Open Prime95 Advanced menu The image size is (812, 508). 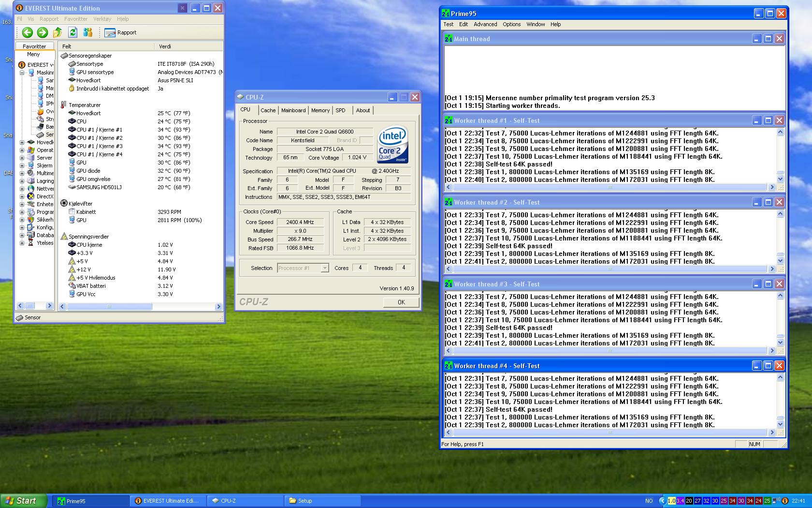(x=485, y=24)
